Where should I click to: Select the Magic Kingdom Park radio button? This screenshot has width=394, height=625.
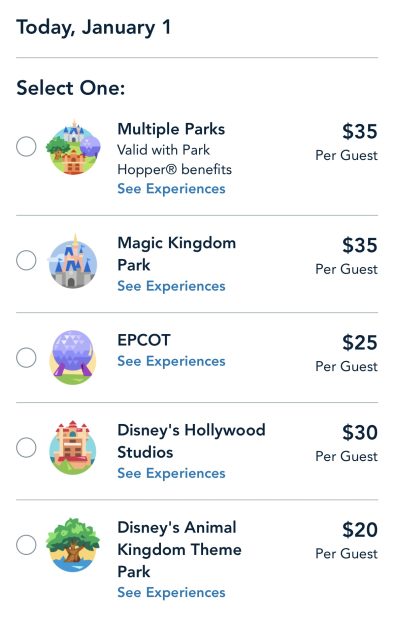tap(26, 260)
